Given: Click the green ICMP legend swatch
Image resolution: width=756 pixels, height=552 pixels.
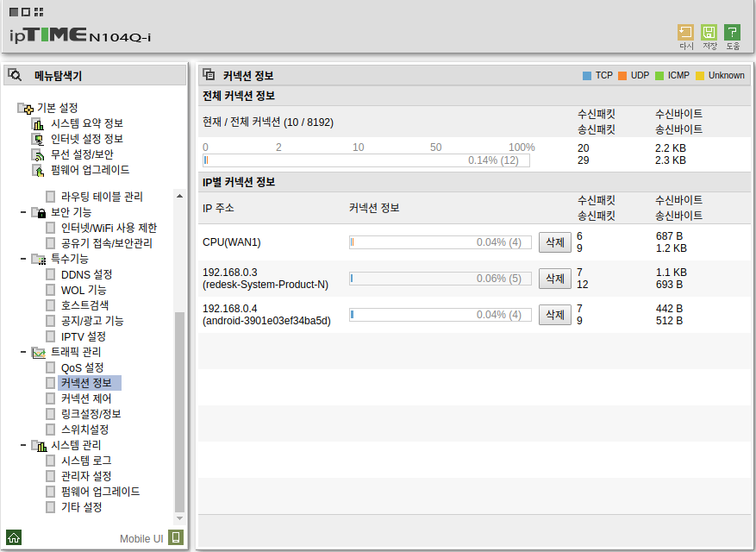Looking at the screenshot, I should 659,76.
